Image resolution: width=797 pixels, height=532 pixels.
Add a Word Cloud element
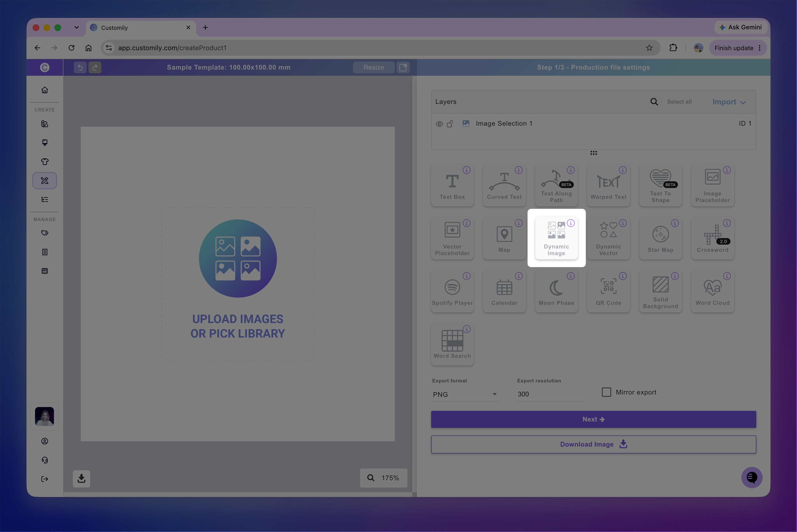pyautogui.click(x=713, y=291)
